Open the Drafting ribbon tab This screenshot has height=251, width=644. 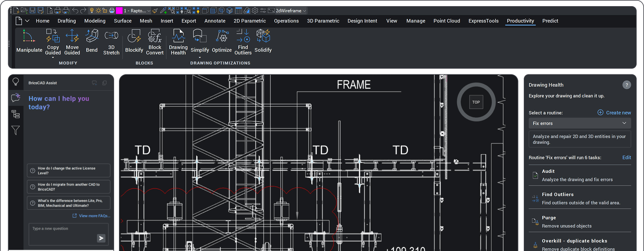67,21
